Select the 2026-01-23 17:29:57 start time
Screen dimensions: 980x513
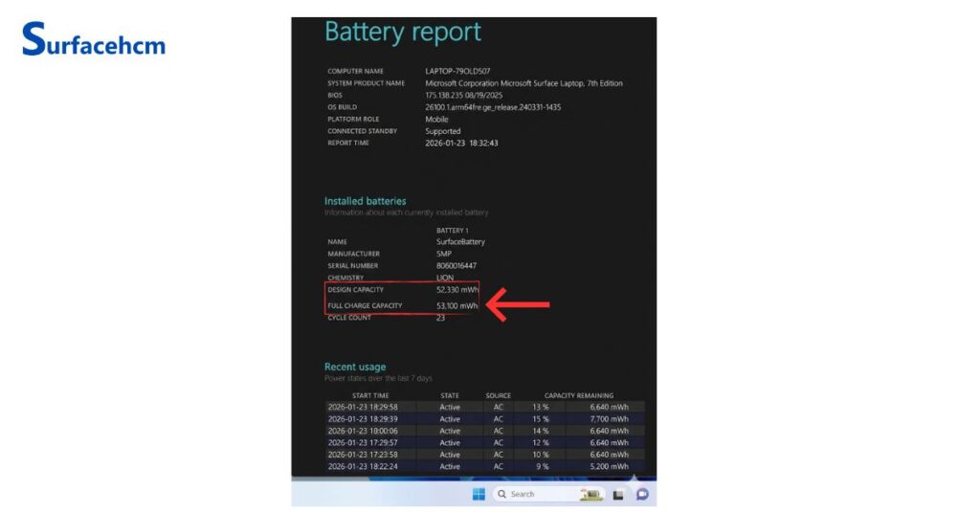(363, 443)
